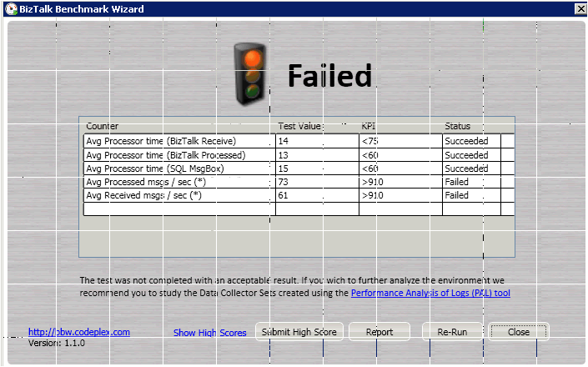Open the Report button
This screenshot has height=367, width=588.
tap(379, 332)
